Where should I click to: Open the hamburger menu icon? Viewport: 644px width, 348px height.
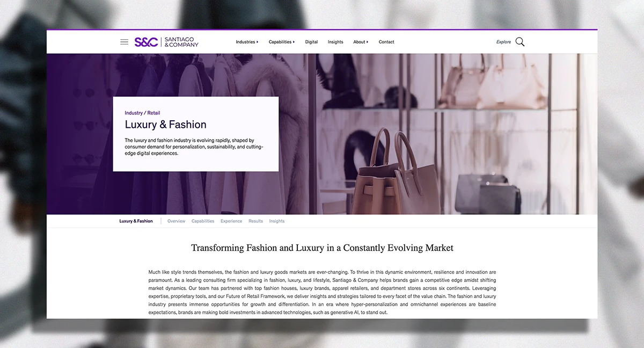124,42
